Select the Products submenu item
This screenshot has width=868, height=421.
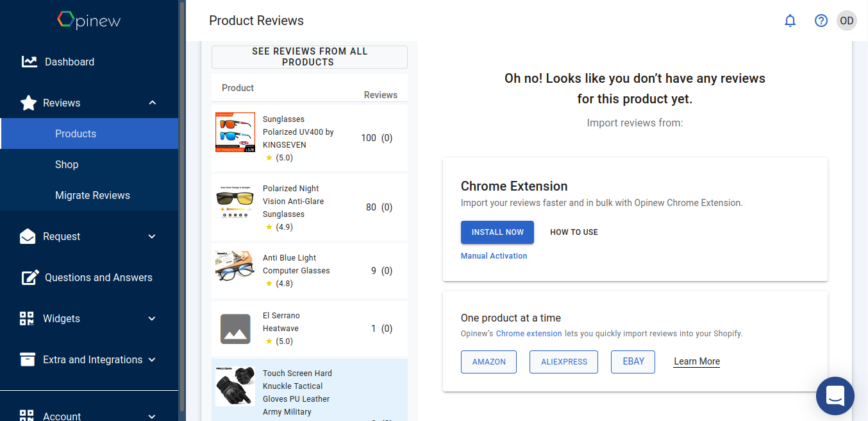tap(89, 133)
